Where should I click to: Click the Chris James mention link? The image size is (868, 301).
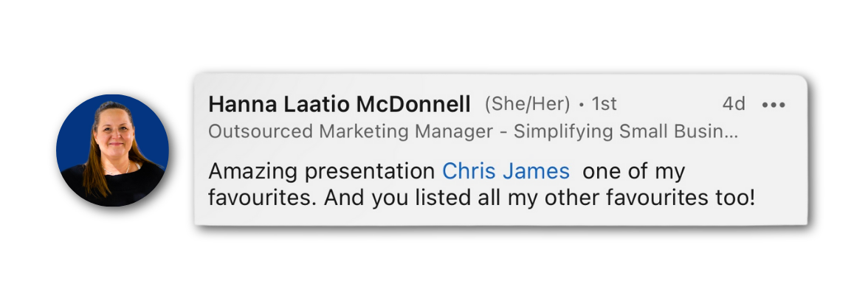tap(506, 171)
